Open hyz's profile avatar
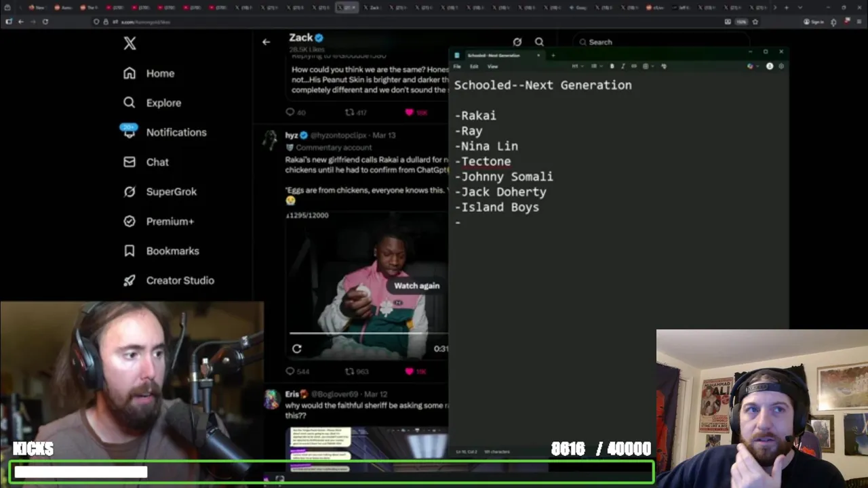Viewport: 868px width, 488px height. 271,139
